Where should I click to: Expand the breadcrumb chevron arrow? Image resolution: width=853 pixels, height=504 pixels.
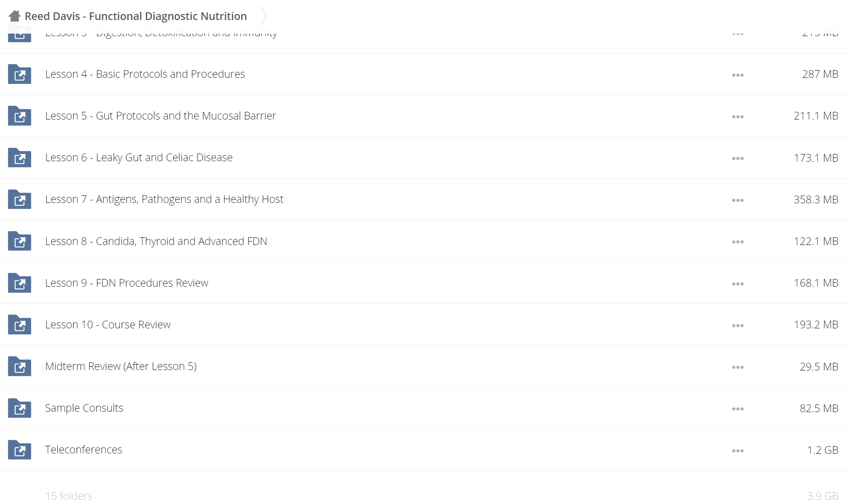coord(263,16)
